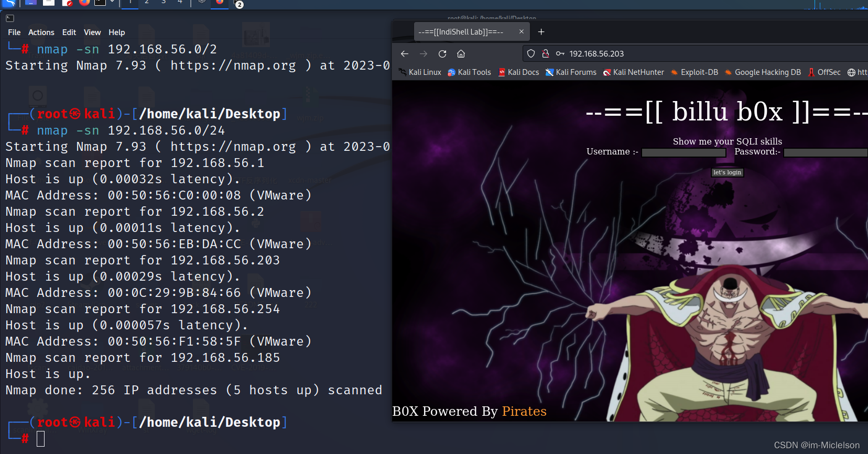
Task: Click the Password input field
Action: 826,152
